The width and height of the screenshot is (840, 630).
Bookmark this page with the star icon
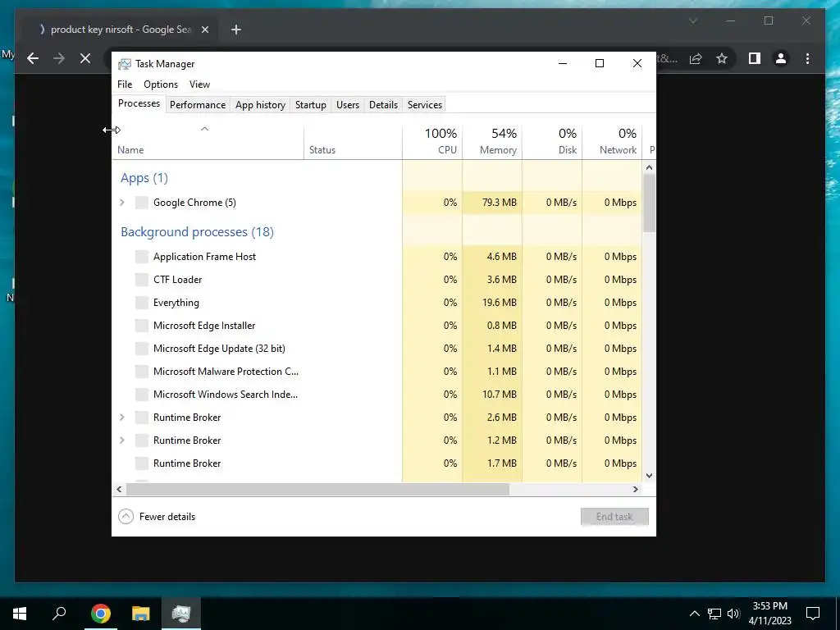(722, 58)
